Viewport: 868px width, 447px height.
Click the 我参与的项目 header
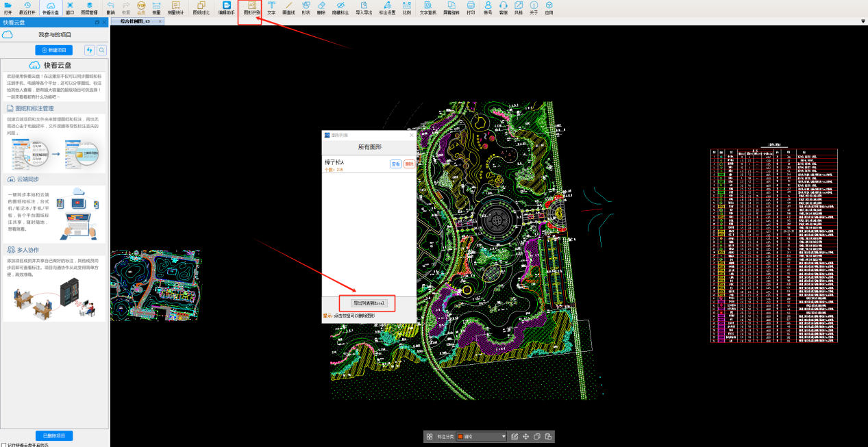[54, 34]
